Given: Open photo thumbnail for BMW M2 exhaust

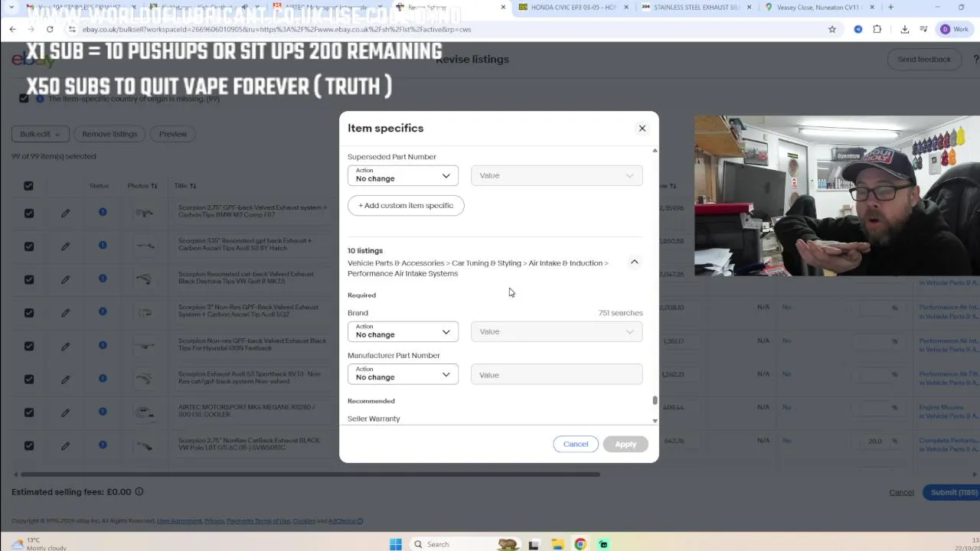Looking at the screenshot, I should tap(144, 213).
